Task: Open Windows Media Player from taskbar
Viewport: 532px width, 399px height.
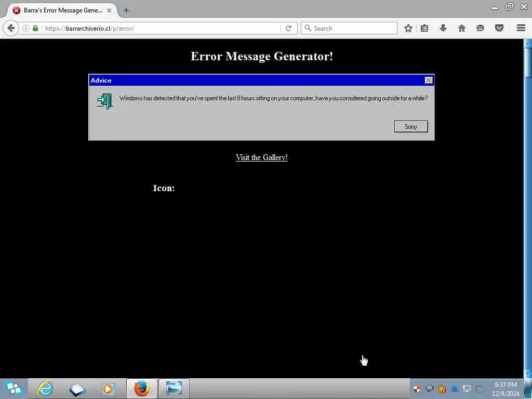Action: pos(109,389)
